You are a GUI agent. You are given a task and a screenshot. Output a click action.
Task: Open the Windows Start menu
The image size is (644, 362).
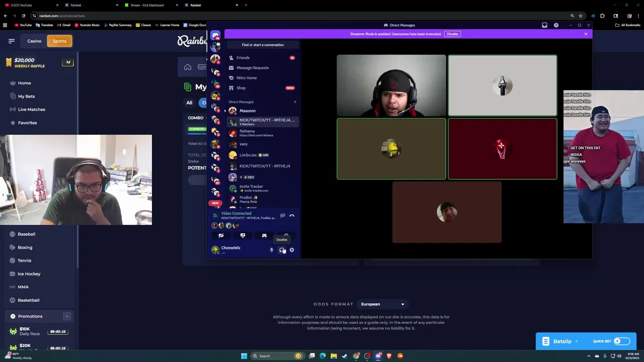point(244,356)
